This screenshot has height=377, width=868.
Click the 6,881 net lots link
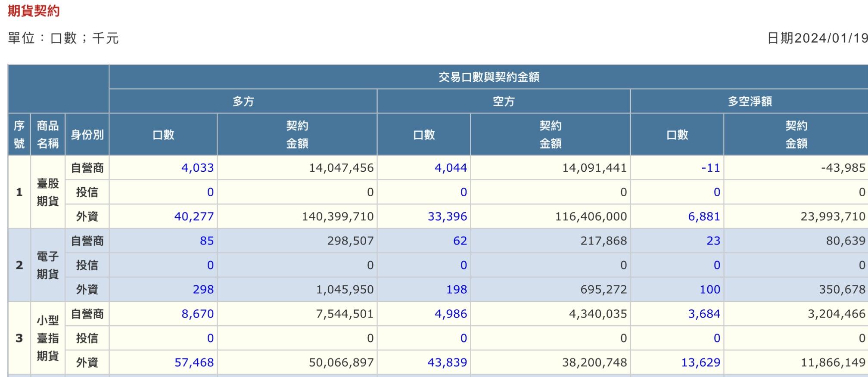coord(704,216)
